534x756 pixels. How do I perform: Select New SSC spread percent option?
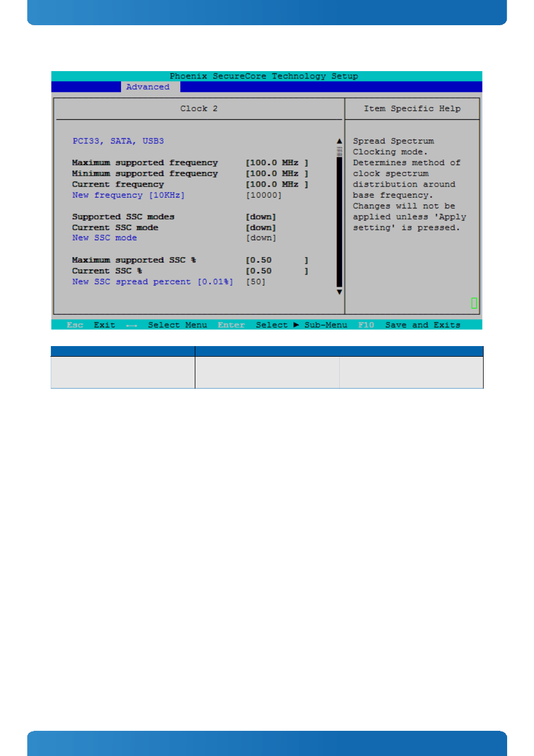(152, 282)
